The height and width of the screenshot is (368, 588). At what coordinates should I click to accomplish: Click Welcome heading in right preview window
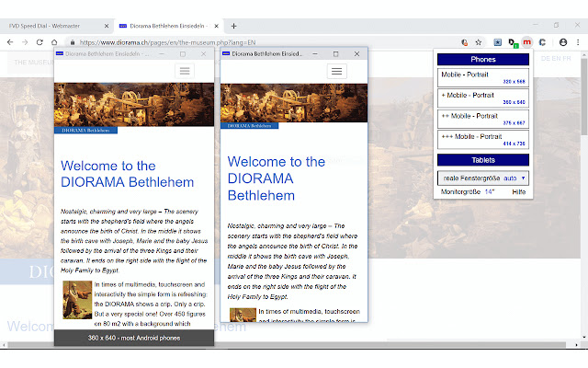pos(277,178)
